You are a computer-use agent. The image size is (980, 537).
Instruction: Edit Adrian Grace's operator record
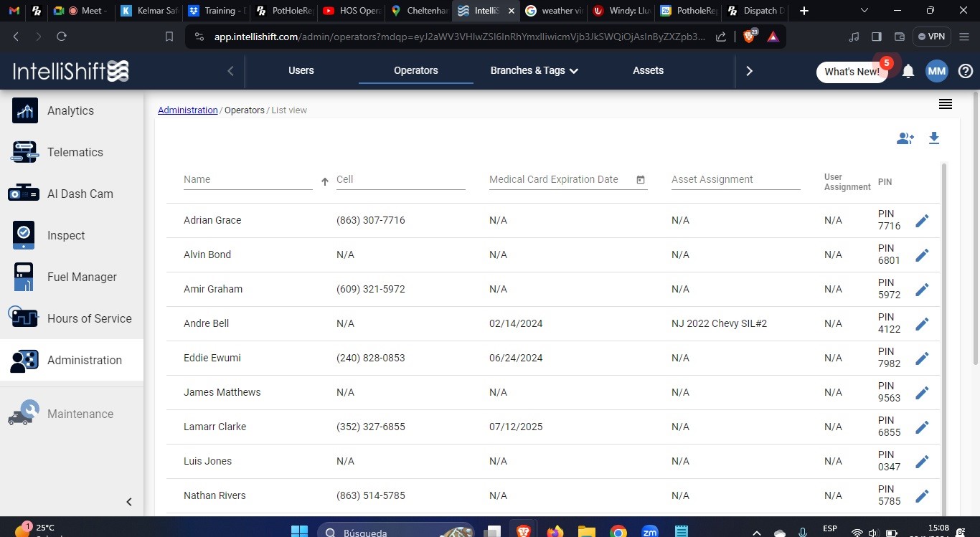[x=922, y=221]
